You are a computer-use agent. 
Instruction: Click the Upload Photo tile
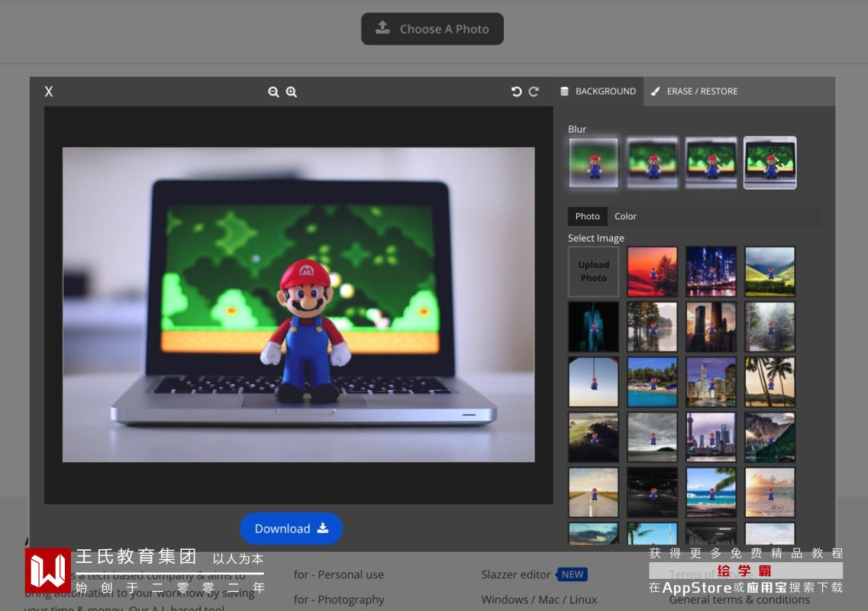pos(593,271)
